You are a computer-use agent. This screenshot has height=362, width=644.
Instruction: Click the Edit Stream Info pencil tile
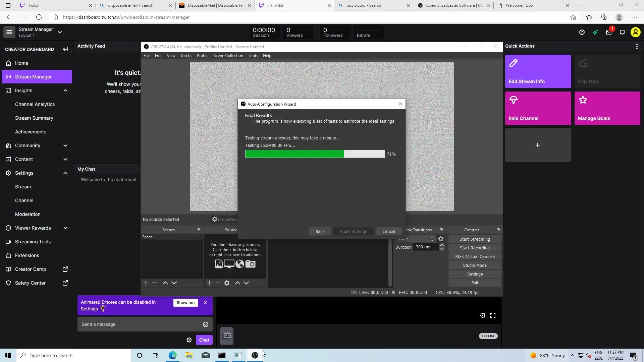click(538, 71)
